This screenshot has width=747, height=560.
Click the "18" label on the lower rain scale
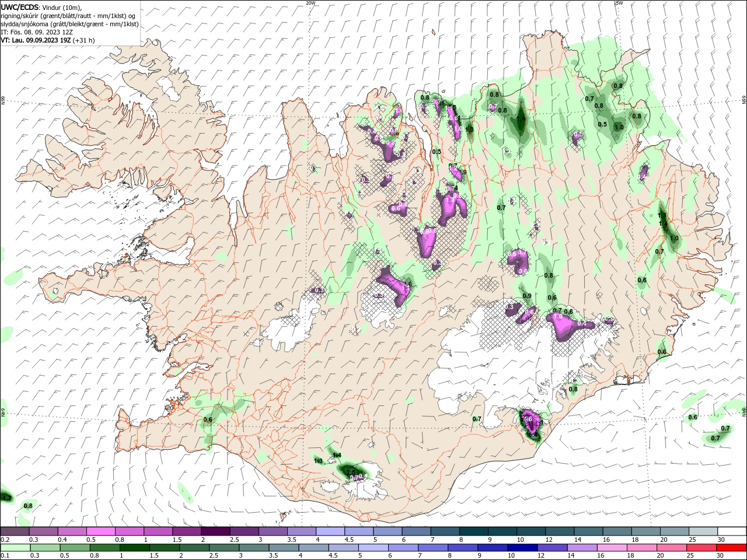point(632,556)
